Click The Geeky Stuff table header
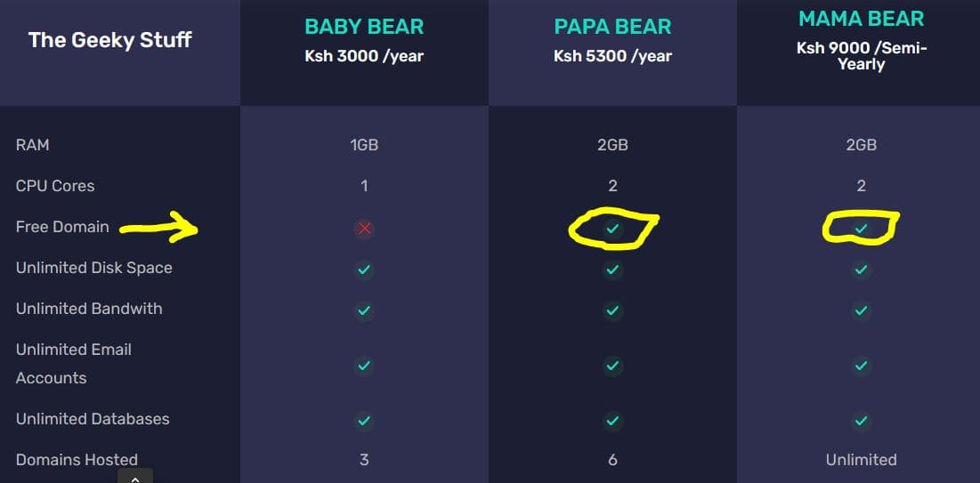This screenshot has height=483, width=980. coord(110,39)
